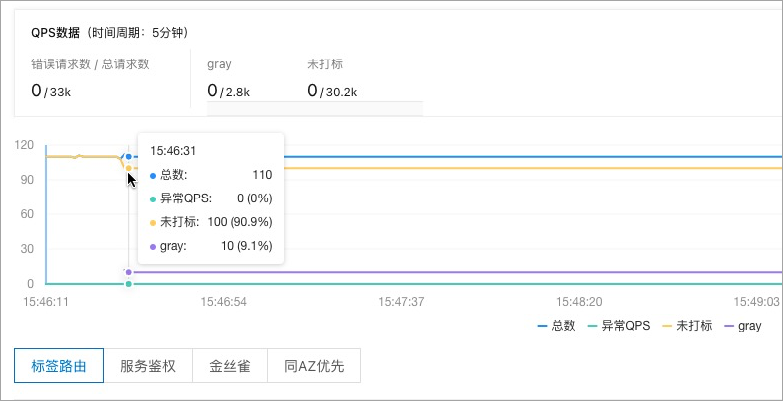
Task: Click the gray 0/2.8k value
Action: point(228,91)
